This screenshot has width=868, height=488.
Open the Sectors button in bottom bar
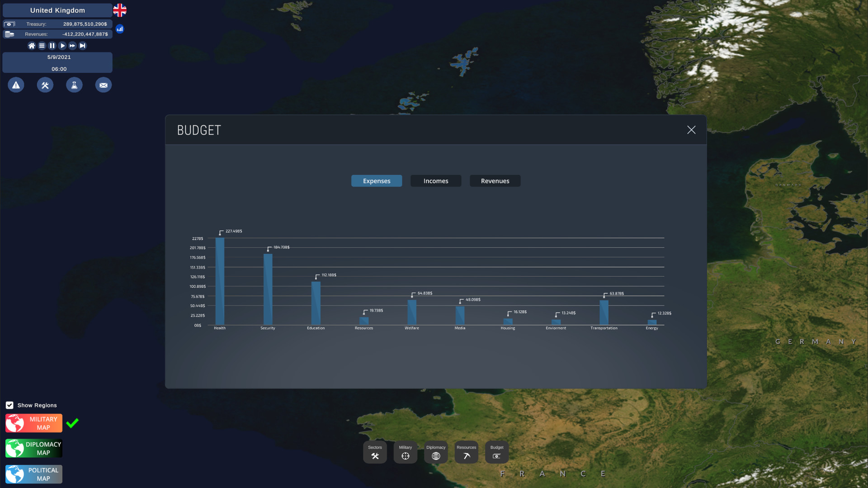(375, 452)
